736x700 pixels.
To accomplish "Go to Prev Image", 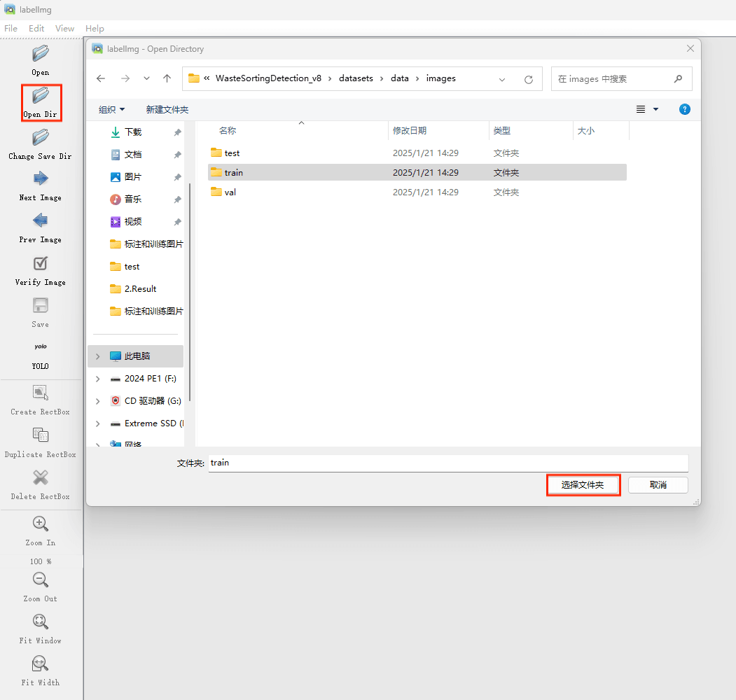I will [41, 220].
